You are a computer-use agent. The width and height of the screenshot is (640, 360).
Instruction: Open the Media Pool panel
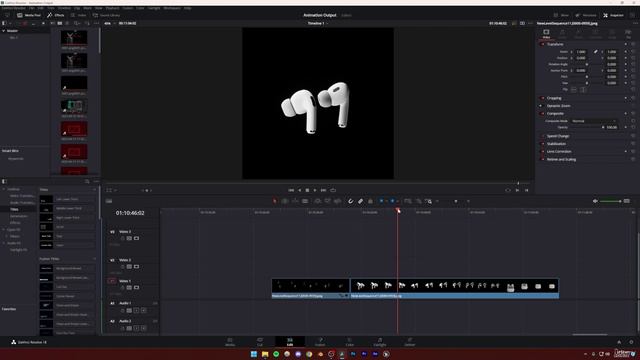(x=29, y=15)
